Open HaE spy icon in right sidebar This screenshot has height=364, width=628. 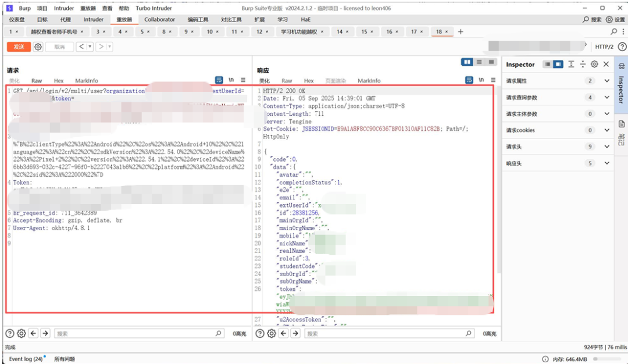(621, 66)
